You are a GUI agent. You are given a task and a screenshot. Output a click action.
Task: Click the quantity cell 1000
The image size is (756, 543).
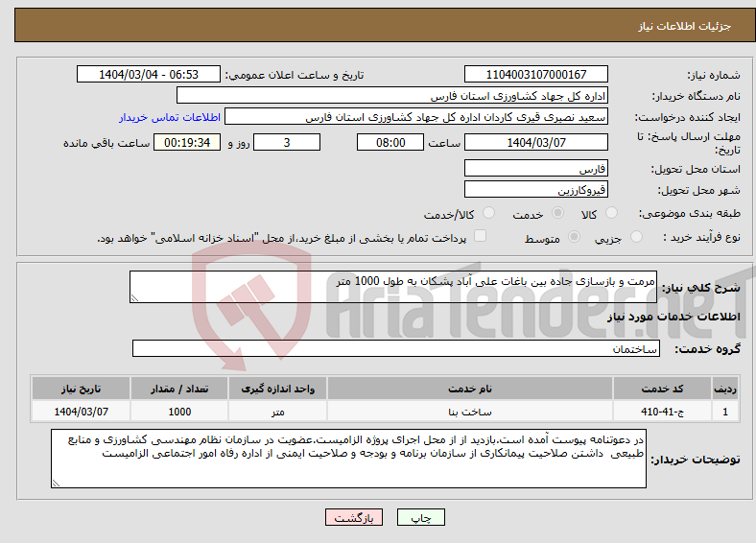point(179,412)
